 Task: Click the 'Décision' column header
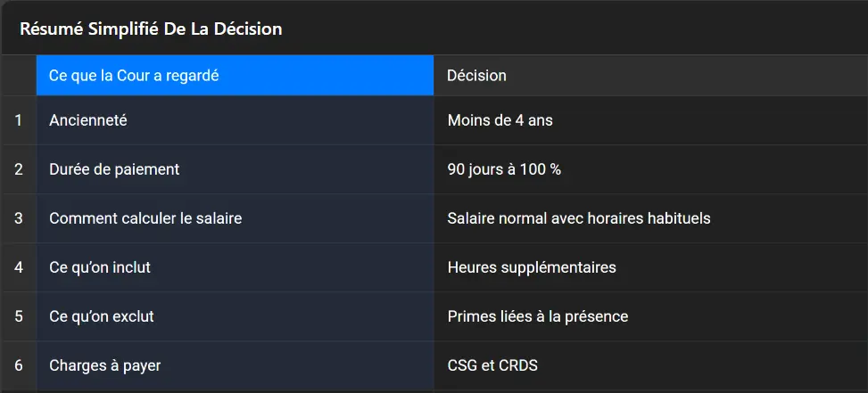point(649,76)
